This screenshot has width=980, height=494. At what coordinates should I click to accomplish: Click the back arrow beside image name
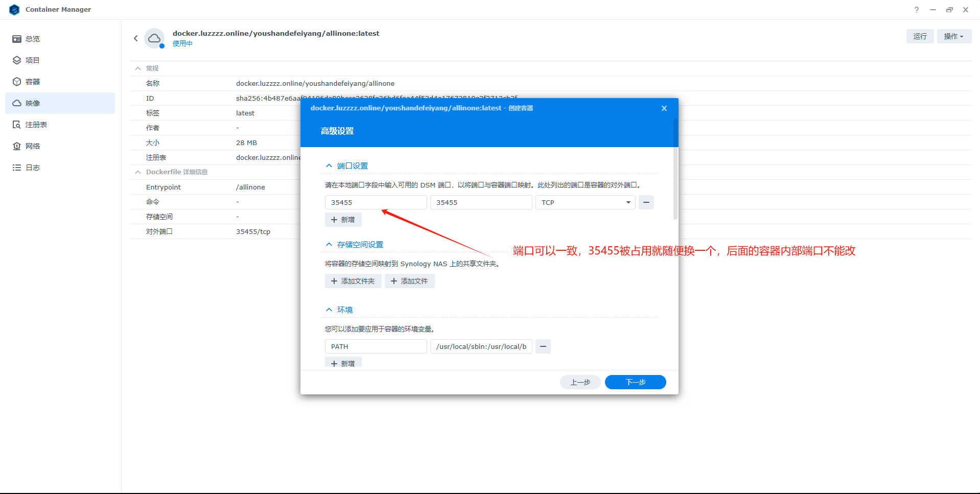click(136, 38)
